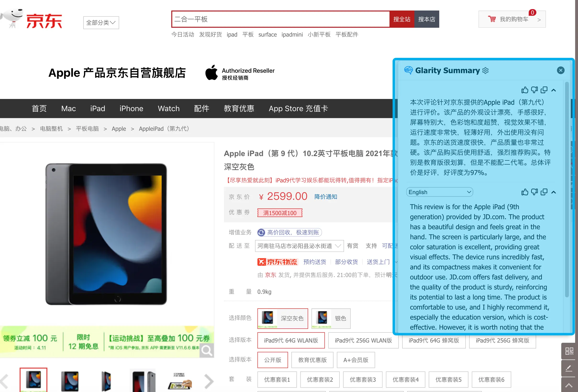Open the English language dropdown
The height and width of the screenshot is (392, 578).
pyautogui.click(x=439, y=192)
